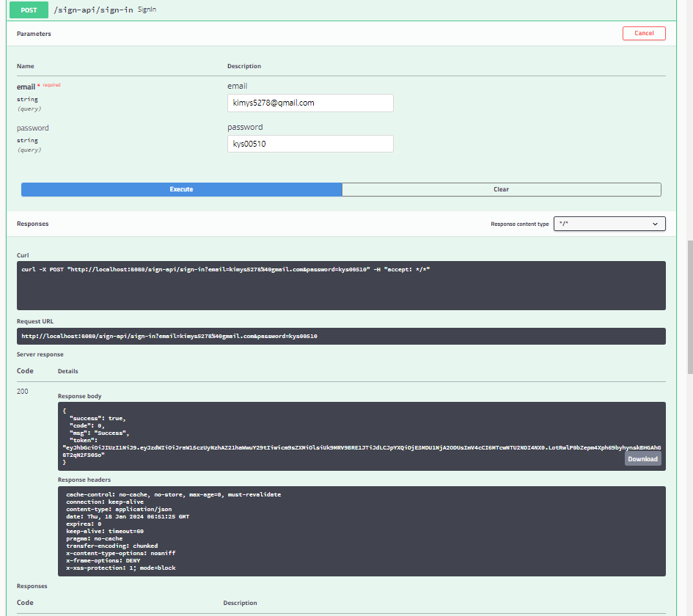Click the keep-alive: timeout=60 header line
Viewport: 693px width, 616px height.
pos(105,532)
